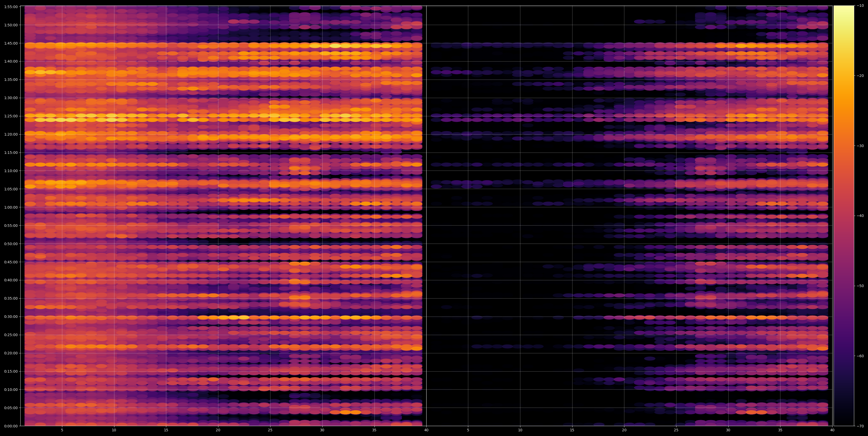
Task: Click left heatmap's x-axis tick label 30
Action: (x=322, y=430)
